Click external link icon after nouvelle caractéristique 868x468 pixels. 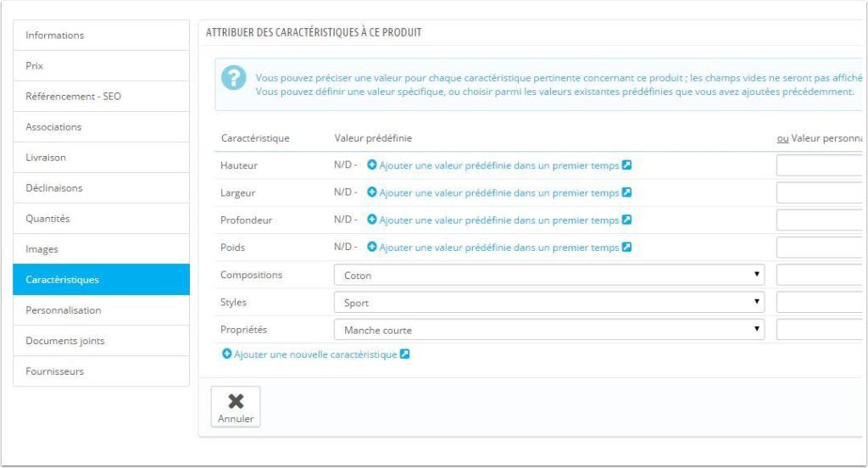pos(404,354)
